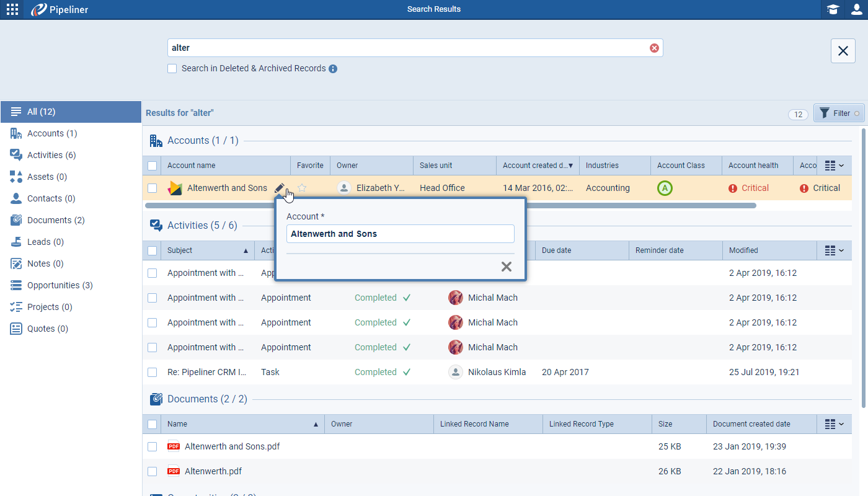Click the info icon beside Deleted & Archived
This screenshot has height=496, width=868.
(x=333, y=69)
